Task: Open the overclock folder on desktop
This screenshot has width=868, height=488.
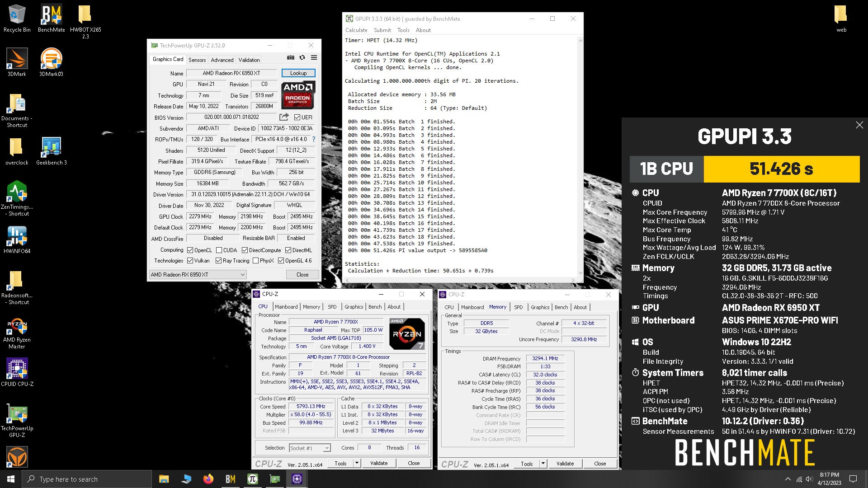Action: pos(17,151)
